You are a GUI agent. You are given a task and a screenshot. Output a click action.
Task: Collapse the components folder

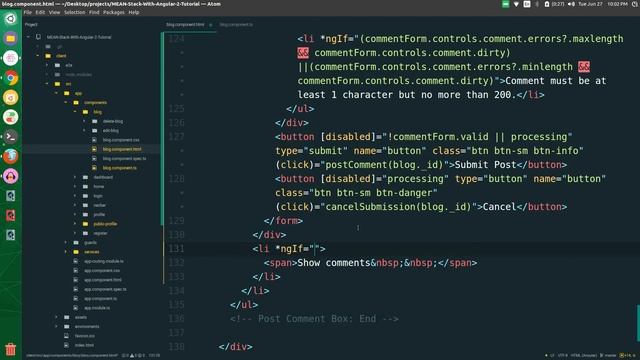pyautogui.click(x=66, y=102)
